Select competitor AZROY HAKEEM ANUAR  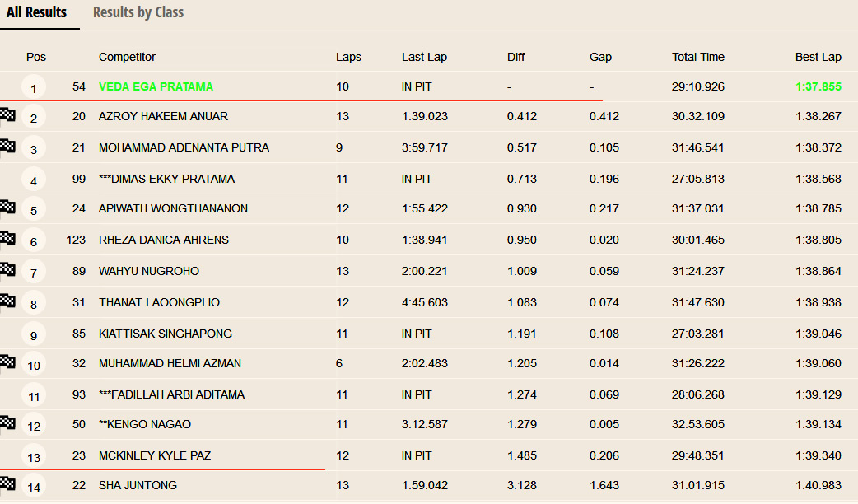coord(163,116)
